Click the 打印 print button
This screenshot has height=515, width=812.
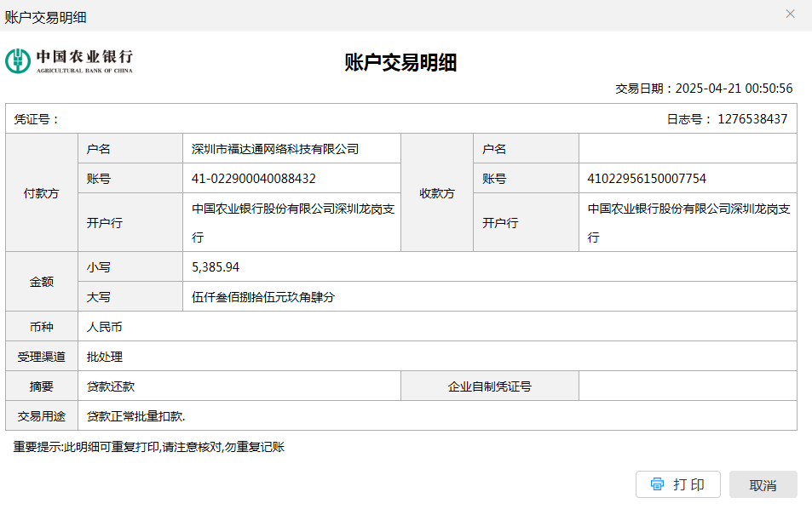tap(678, 484)
